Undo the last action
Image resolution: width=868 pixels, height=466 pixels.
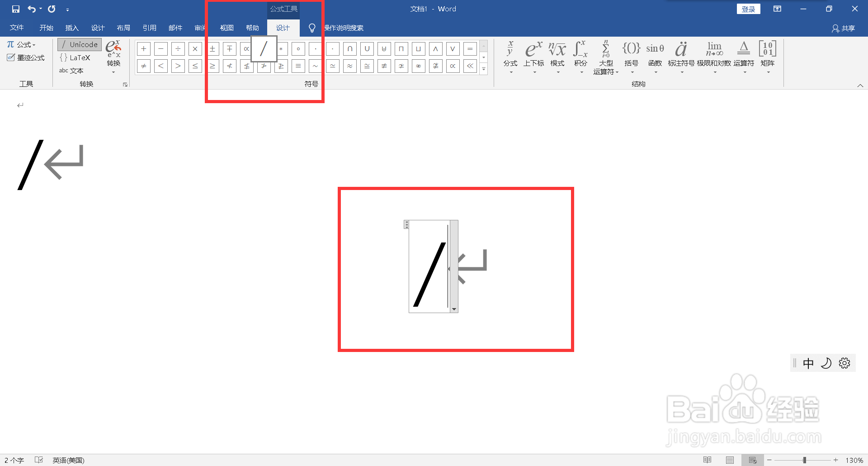point(32,9)
